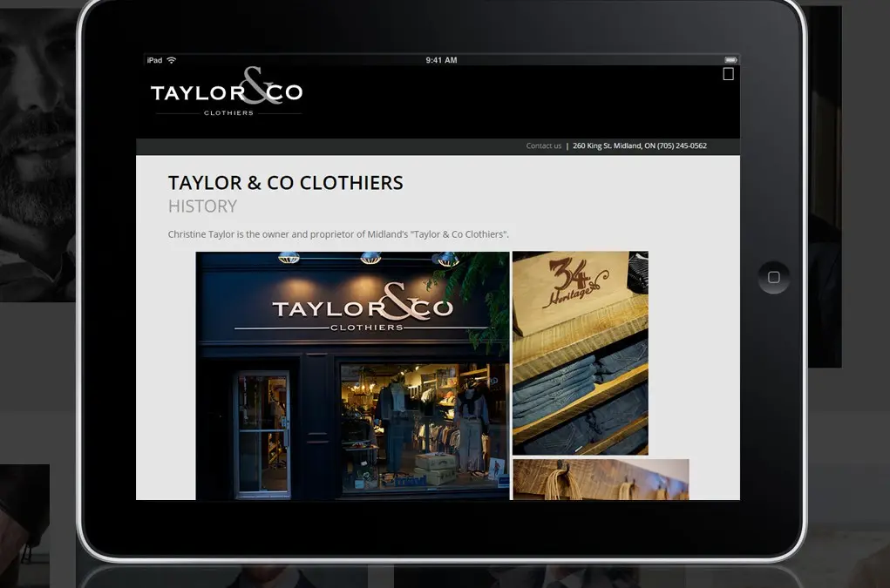Click the Wi-Fi status icon
This screenshot has height=588, width=890.
tap(172, 60)
